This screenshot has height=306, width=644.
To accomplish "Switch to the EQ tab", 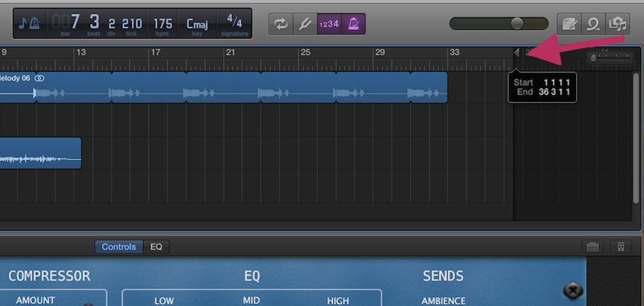I will click(156, 247).
